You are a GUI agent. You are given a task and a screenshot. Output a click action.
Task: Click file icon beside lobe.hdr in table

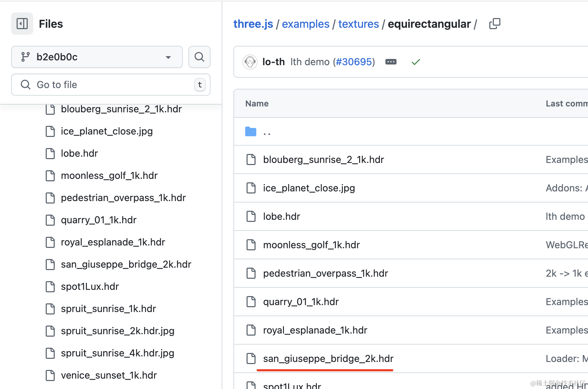click(x=251, y=216)
